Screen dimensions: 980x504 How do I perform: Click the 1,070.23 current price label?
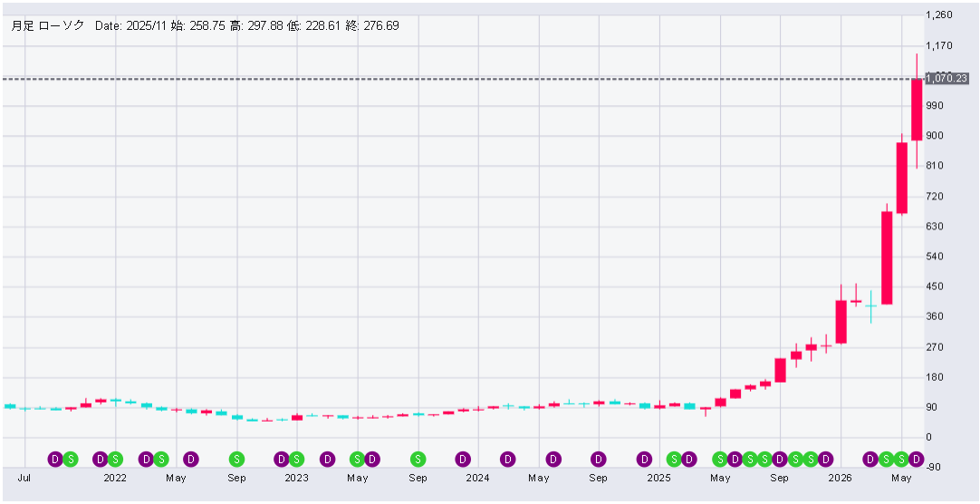946,78
